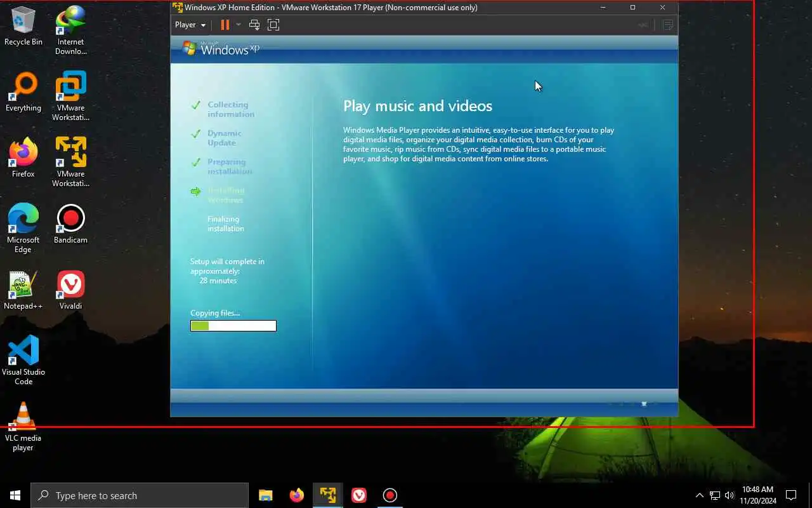
Task: Click the Bandicam recording taskbar icon
Action: [390, 495]
